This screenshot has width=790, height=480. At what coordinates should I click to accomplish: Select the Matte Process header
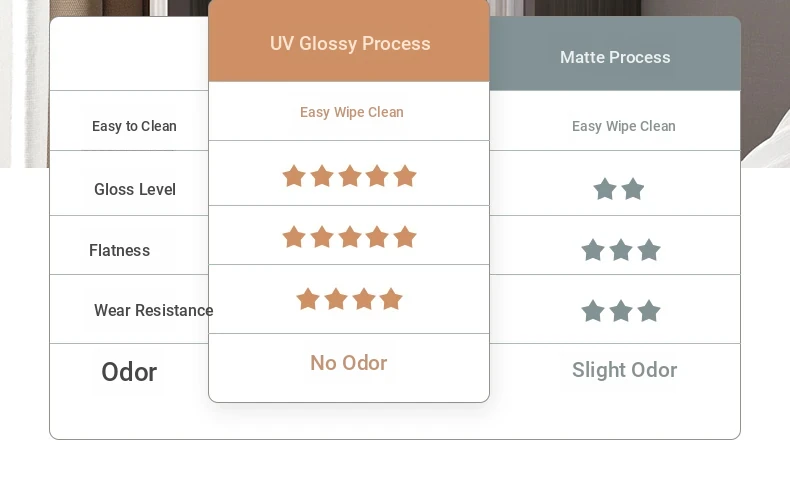click(x=615, y=53)
